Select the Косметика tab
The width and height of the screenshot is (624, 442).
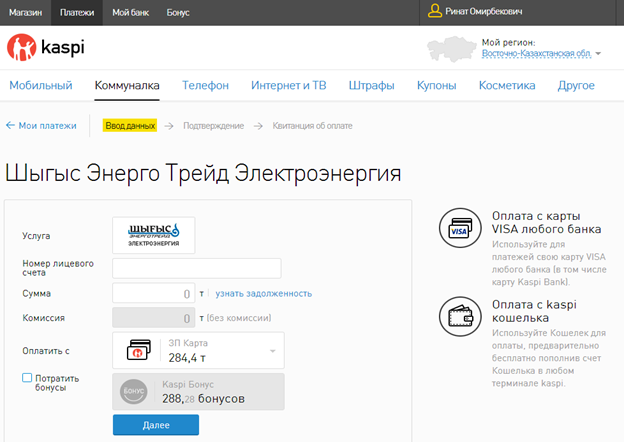507,85
